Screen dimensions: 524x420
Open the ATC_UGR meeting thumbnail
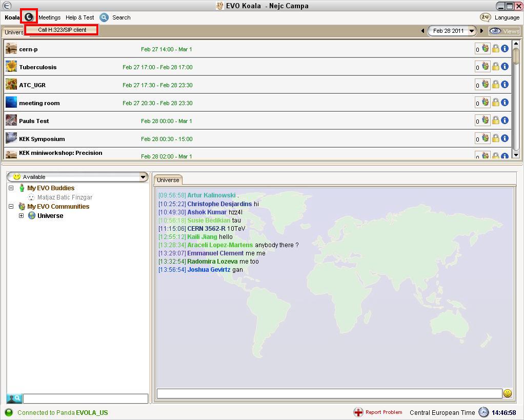click(11, 85)
